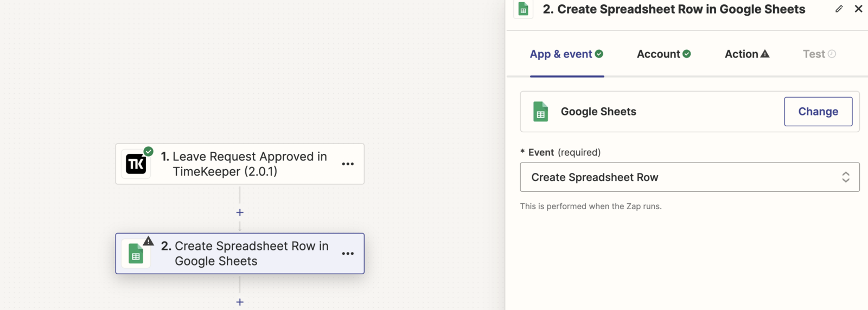Screen dimensions: 868x310
Task: Click the panel title '2. Create Spreadsheet Row in Google Sheets'
Action: pyautogui.click(x=674, y=9)
